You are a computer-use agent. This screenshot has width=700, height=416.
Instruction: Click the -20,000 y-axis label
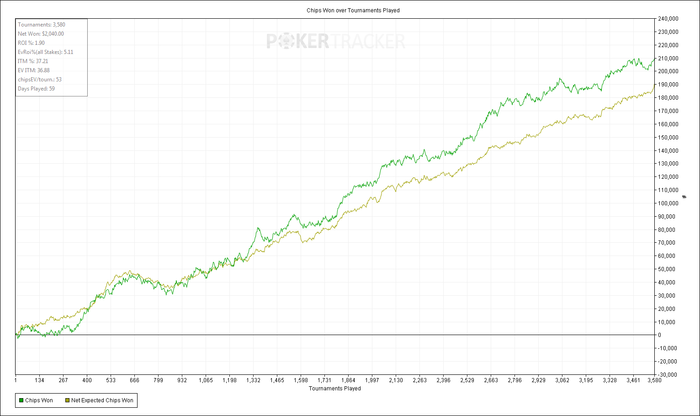pyautogui.click(x=667, y=362)
